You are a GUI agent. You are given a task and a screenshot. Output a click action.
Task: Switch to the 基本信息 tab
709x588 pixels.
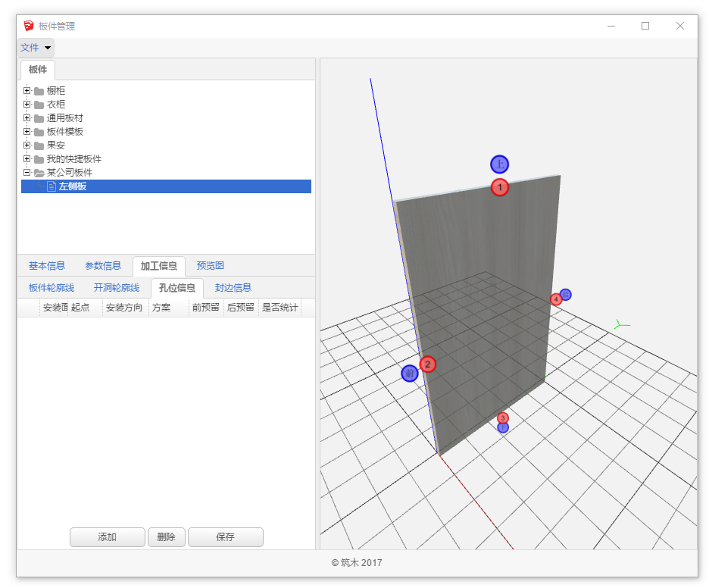point(47,266)
